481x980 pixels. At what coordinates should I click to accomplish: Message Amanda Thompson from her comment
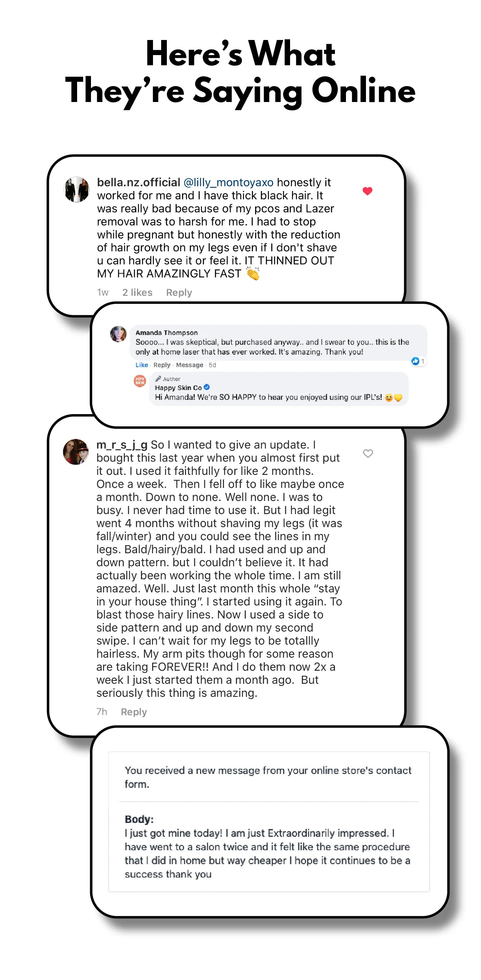click(x=189, y=365)
